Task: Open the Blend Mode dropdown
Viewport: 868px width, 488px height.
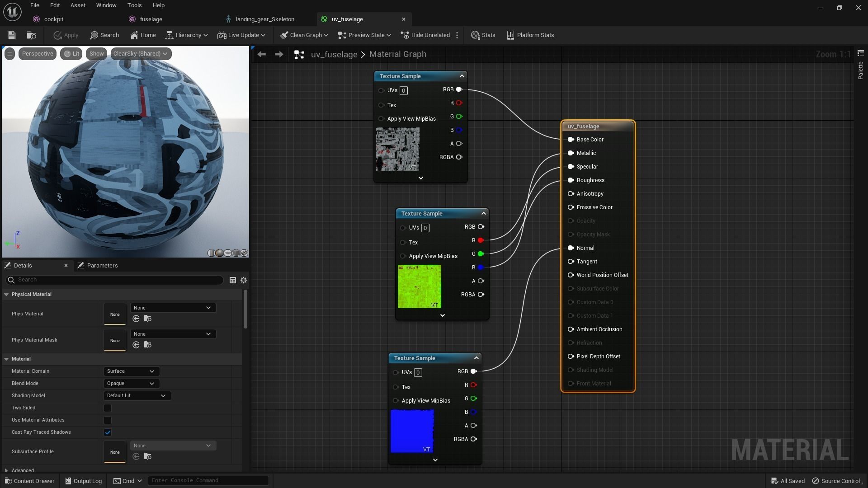Action: pos(131,384)
